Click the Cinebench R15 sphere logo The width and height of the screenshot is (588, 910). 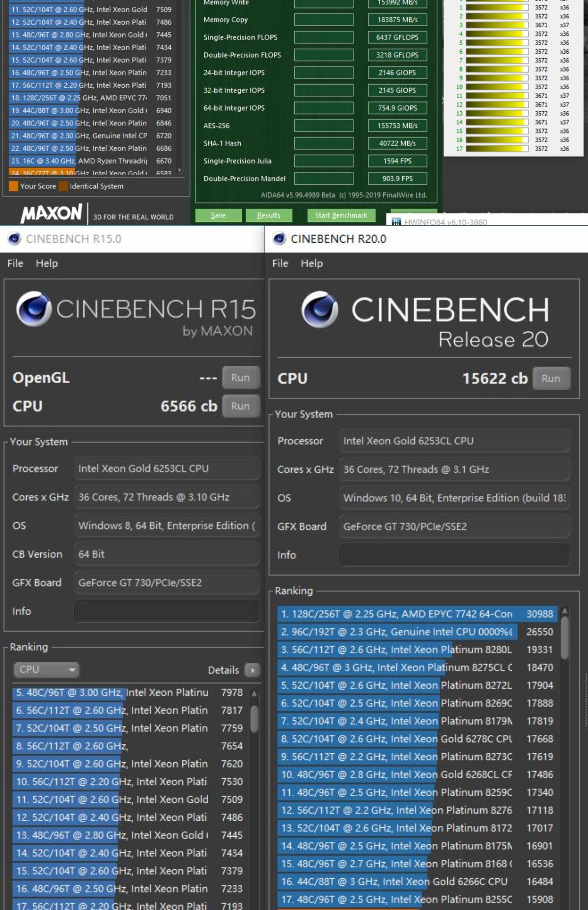pyautogui.click(x=34, y=309)
